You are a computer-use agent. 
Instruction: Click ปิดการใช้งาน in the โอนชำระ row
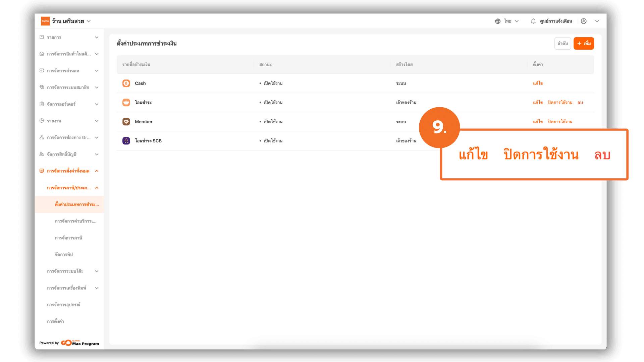coord(560,103)
